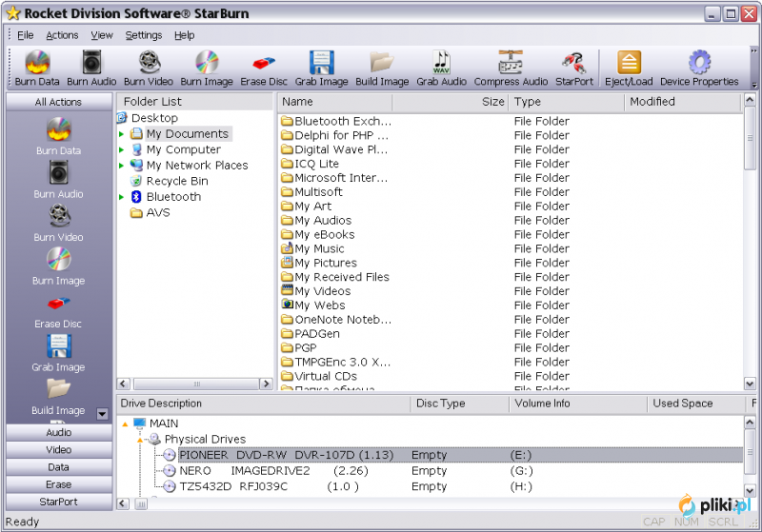Sort file list by Type column

click(x=566, y=102)
